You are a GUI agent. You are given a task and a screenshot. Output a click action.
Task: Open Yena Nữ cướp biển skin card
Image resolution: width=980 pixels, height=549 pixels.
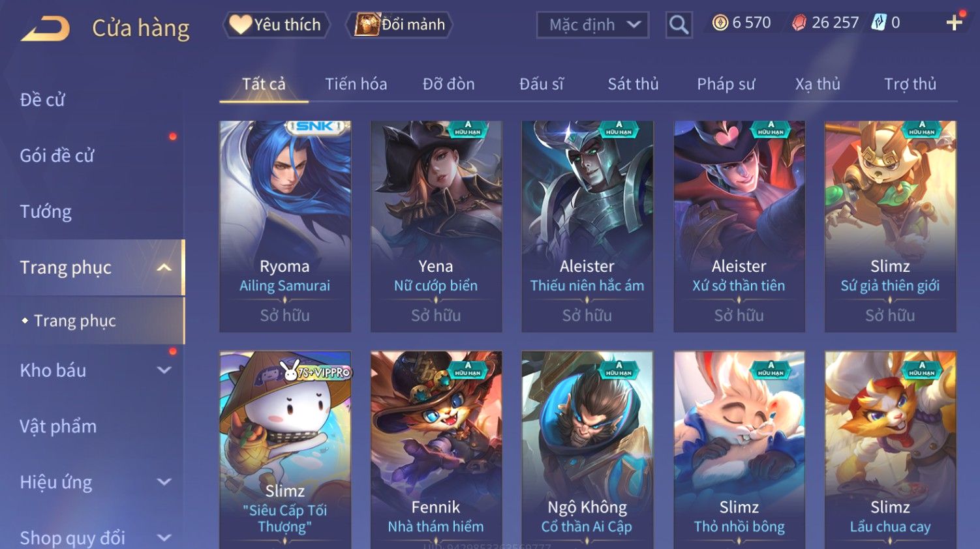pyautogui.click(x=436, y=226)
